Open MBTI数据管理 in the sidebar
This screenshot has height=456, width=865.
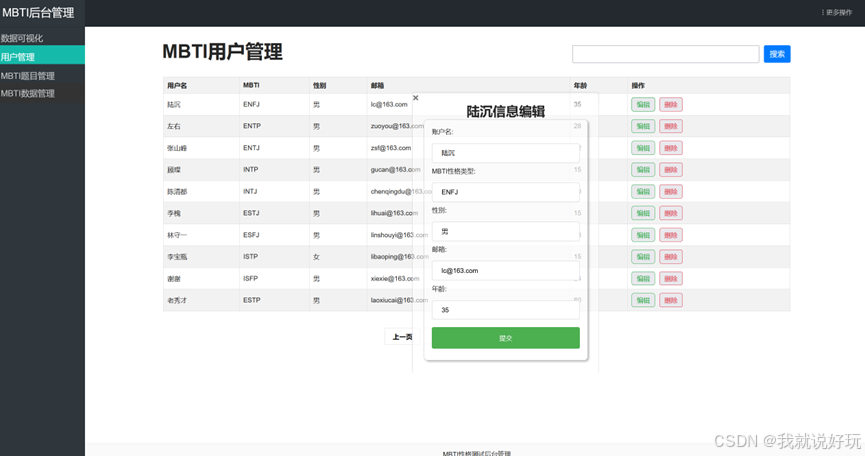coord(42,93)
